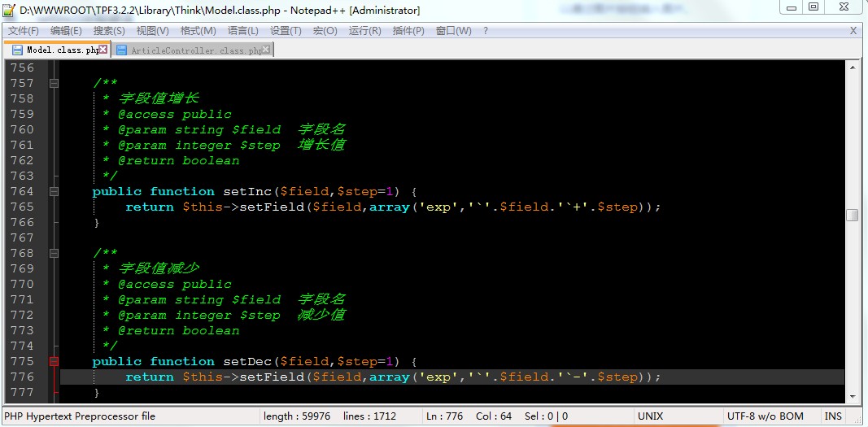Image resolution: width=868 pixels, height=427 pixels.
Task: Click the UTF-8 w/o BOM encoding field
Action: (x=765, y=416)
